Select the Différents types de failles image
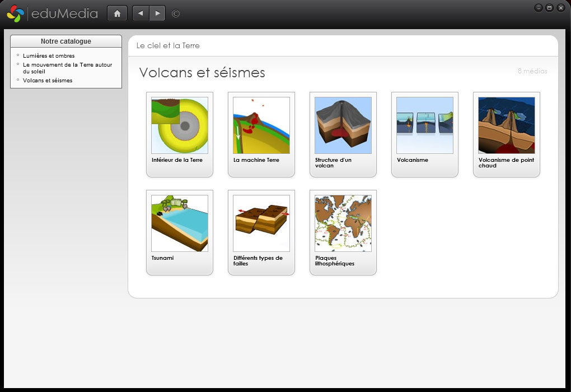This screenshot has width=571, height=392. coord(261,223)
